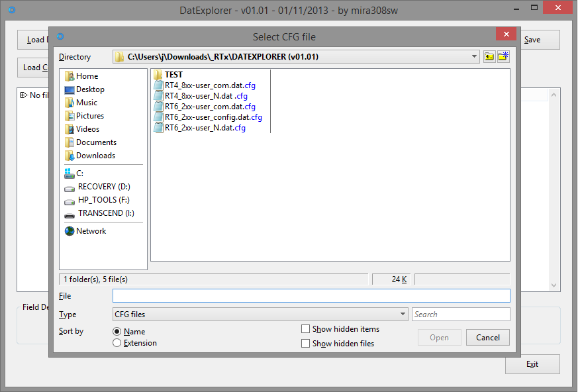Open the TEST folder
Viewport: 580px width, 392px height.
click(x=173, y=75)
